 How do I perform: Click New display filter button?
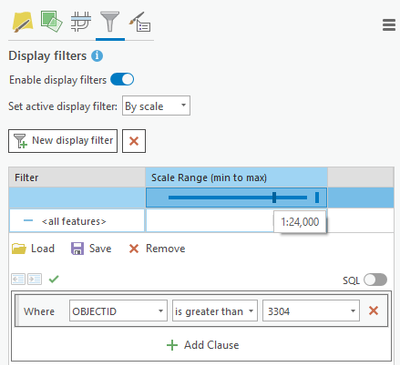63,141
